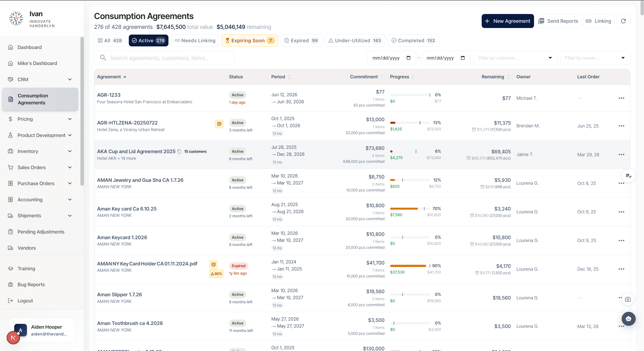Open the more options menu for Aman Key card Ca 6.10.25
Viewport: 644px width, 351px height.
click(x=621, y=212)
